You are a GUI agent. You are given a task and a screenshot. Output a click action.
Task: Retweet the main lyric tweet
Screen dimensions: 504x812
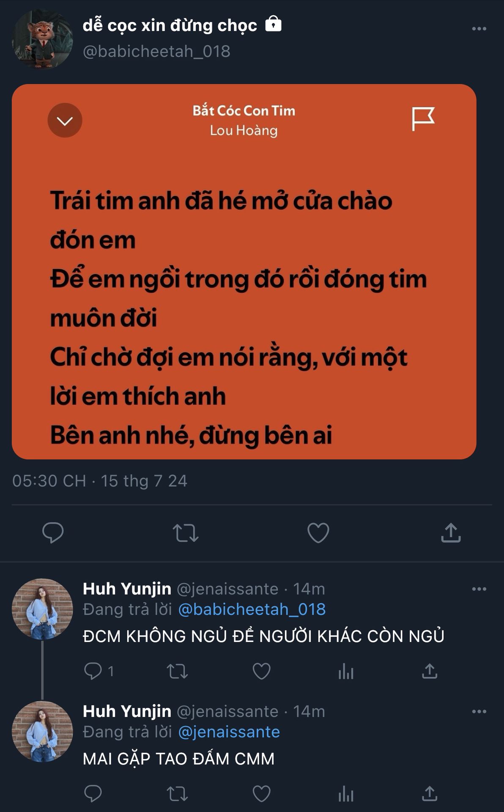pos(186,533)
